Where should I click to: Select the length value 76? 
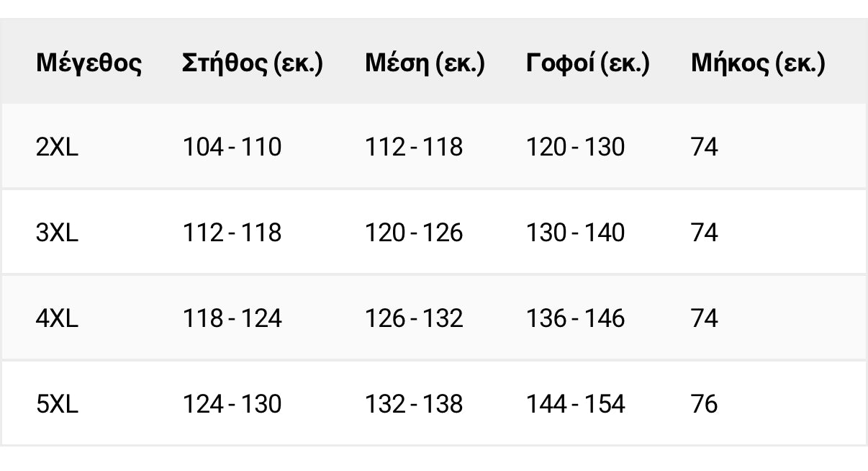pos(704,404)
